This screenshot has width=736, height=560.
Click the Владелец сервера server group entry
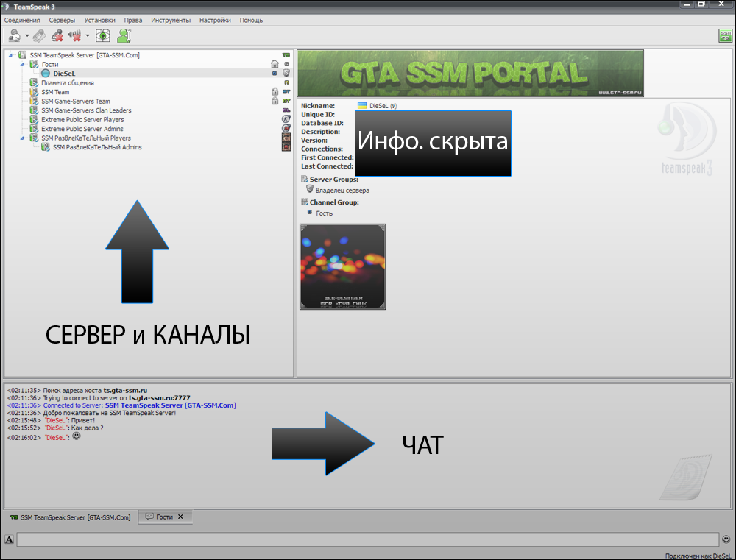(342, 191)
